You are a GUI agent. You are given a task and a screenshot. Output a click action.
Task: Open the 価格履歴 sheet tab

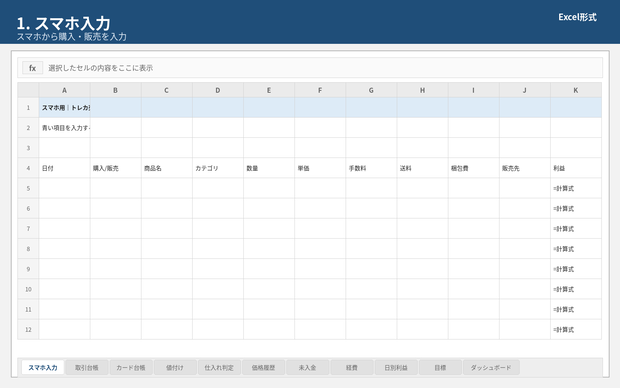click(263, 367)
